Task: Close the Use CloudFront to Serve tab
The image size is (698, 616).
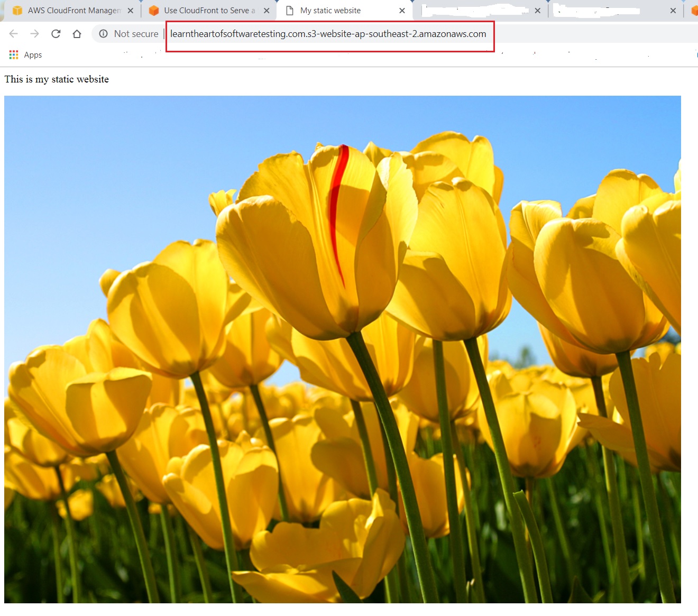Action: tap(267, 11)
